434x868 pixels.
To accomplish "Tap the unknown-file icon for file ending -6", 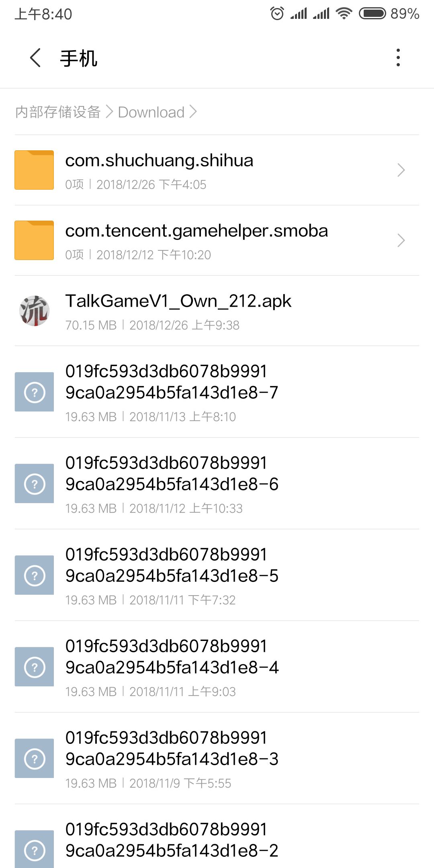I will (34, 483).
